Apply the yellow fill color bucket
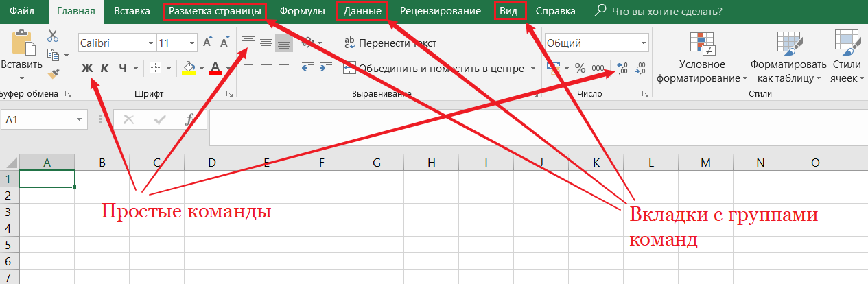This screenshot has height=284, width=868. point(189,68)
